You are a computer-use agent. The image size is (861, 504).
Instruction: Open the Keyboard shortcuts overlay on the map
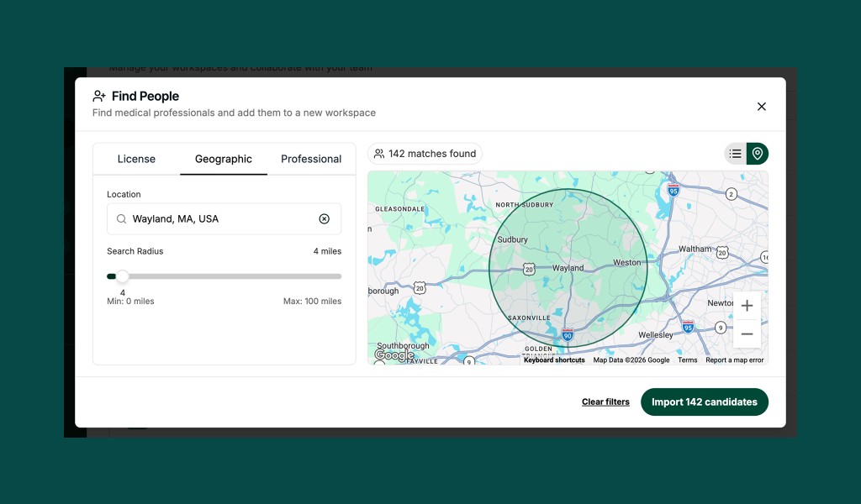tap(554, 360)
